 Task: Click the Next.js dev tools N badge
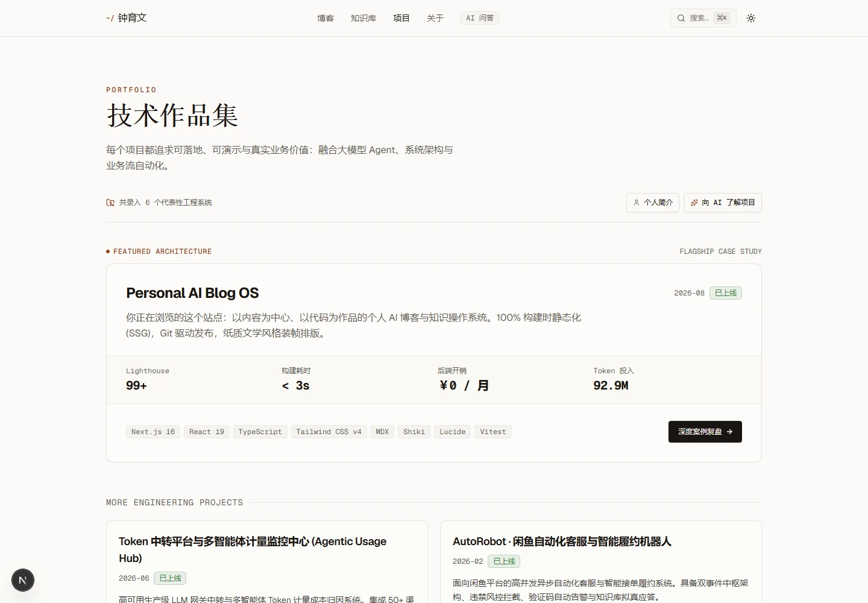point(23,580)
